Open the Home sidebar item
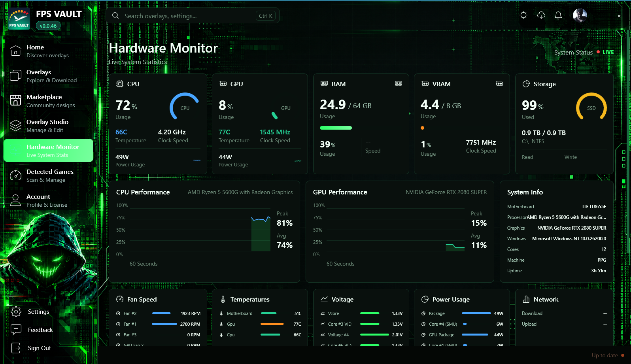Image resolution: width=631 pixels, height=364 pixels. 48,51
